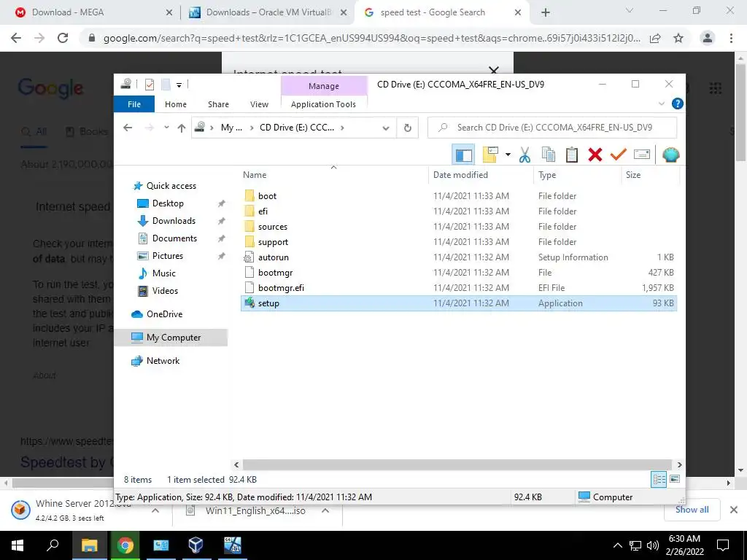Sort by Size column header

coord(650,175)
